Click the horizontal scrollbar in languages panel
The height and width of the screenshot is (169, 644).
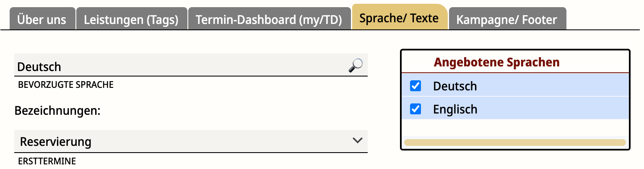point(515,143)
